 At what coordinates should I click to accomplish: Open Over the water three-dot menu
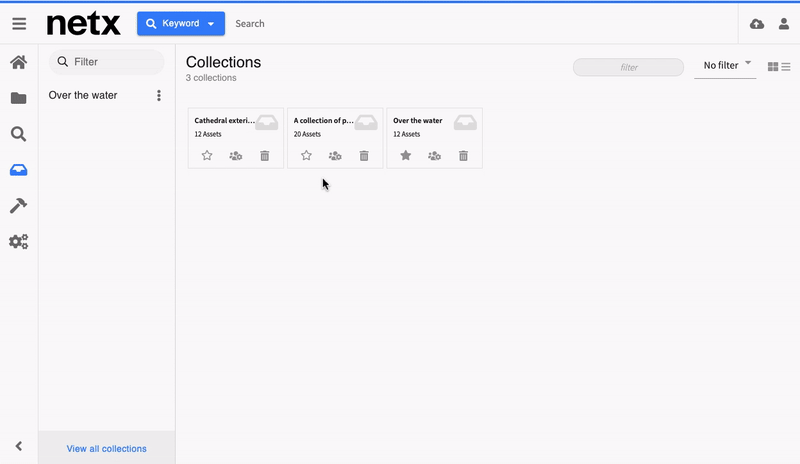[159, 96]
